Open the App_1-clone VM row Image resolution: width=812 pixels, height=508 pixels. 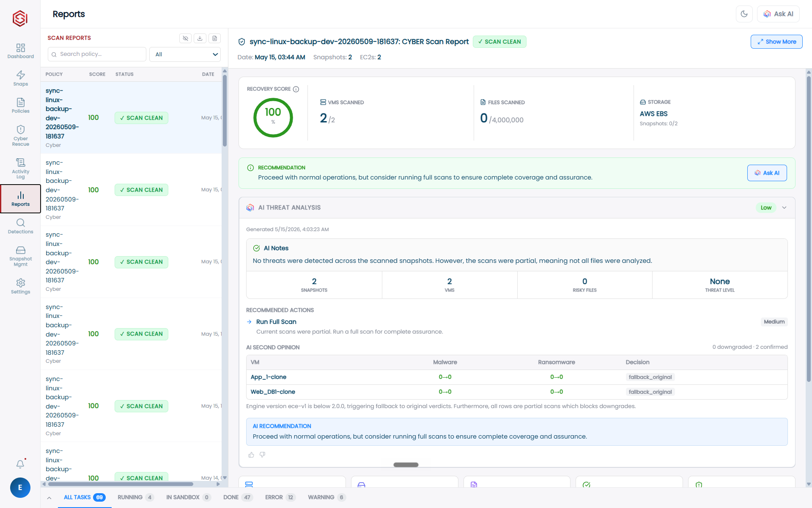point(517,377)
